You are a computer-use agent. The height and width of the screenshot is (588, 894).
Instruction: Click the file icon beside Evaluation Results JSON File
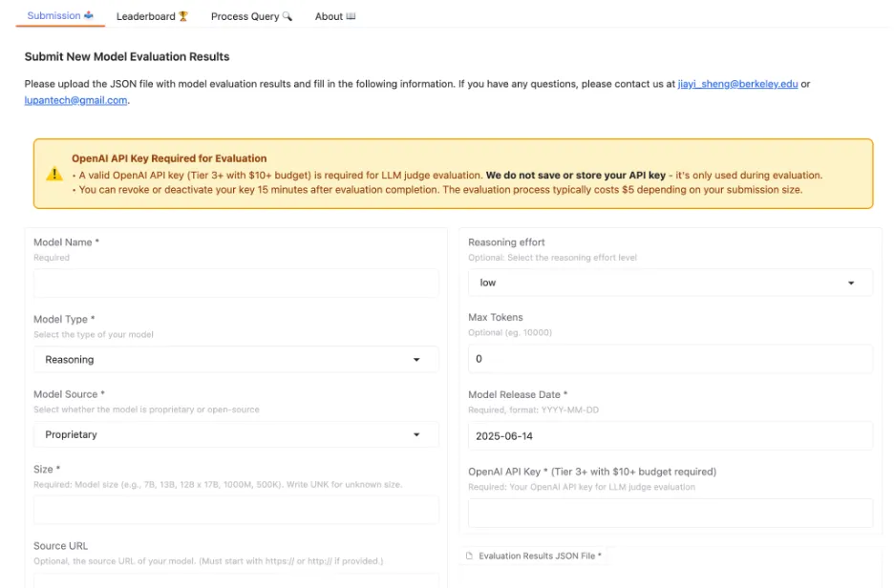(469, 556)
